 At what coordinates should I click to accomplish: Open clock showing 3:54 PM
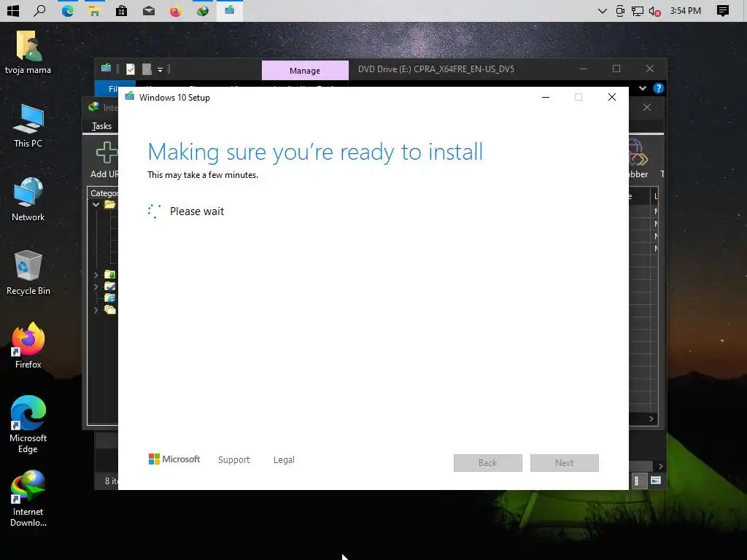click(686, 10)
